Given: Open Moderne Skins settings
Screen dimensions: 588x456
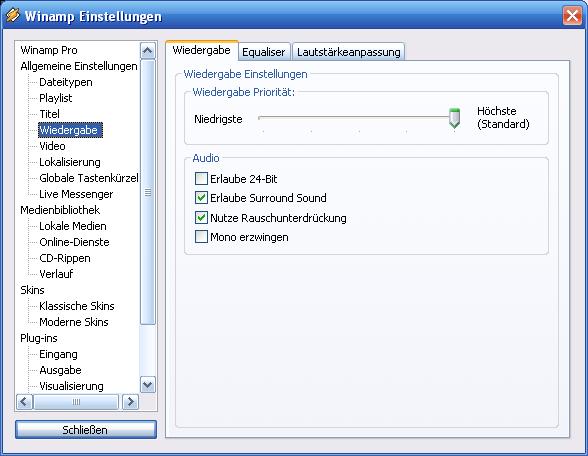Looking at the screenshot, I should [74, 322].
